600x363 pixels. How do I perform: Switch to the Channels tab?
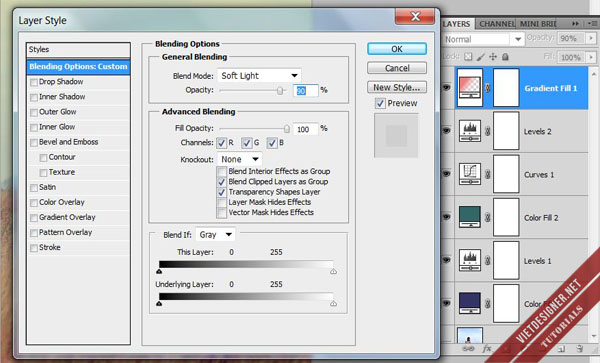(496, 24)
